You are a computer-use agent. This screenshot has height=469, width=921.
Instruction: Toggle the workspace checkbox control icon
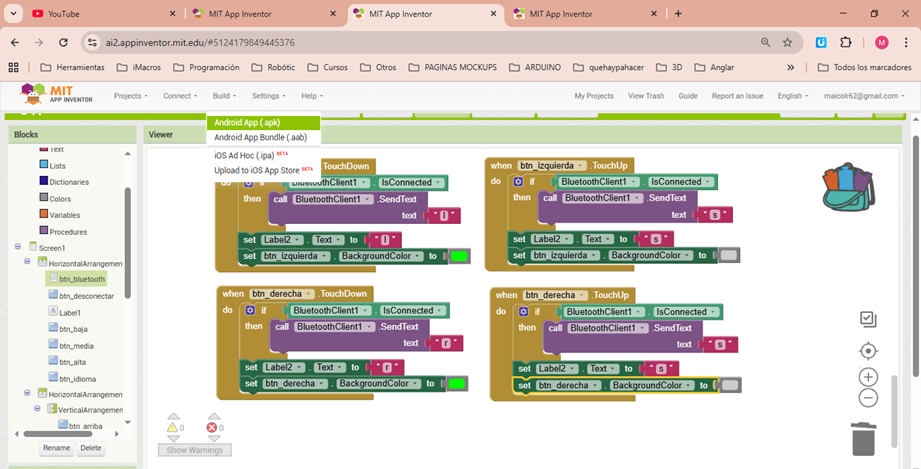(x=868, y=319)
